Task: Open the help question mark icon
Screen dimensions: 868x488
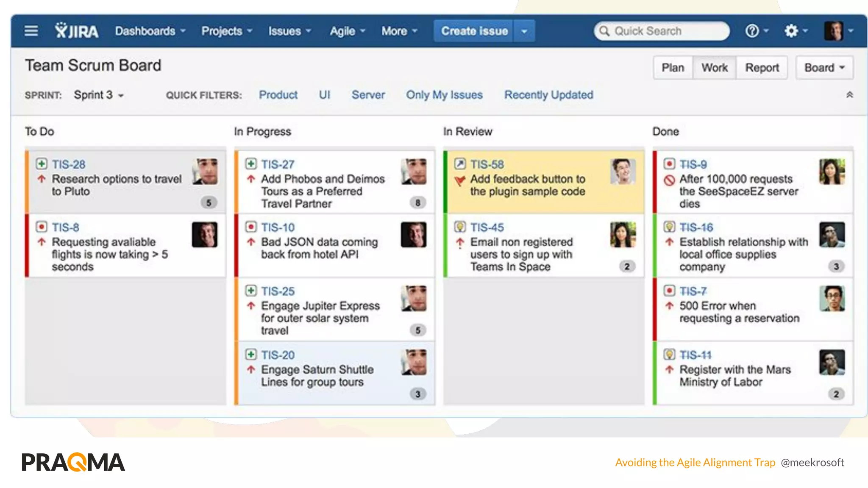Action: click(752, 31)
